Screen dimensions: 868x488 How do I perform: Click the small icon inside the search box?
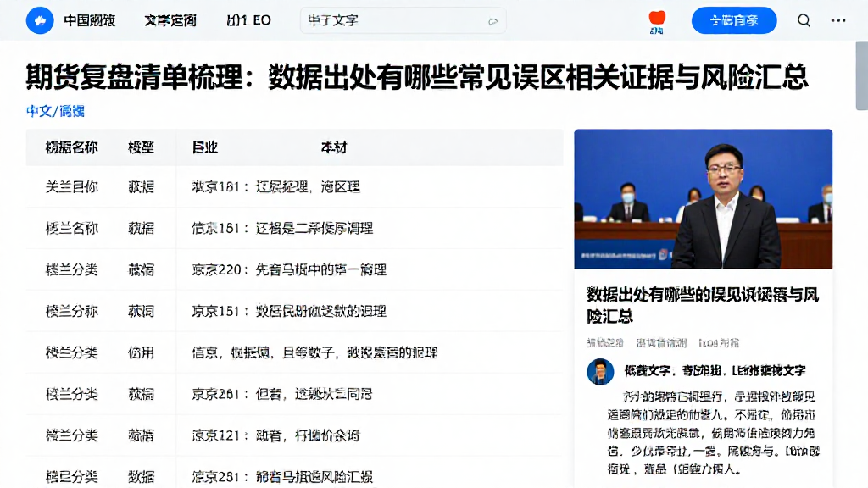click(x=492, y=21)
